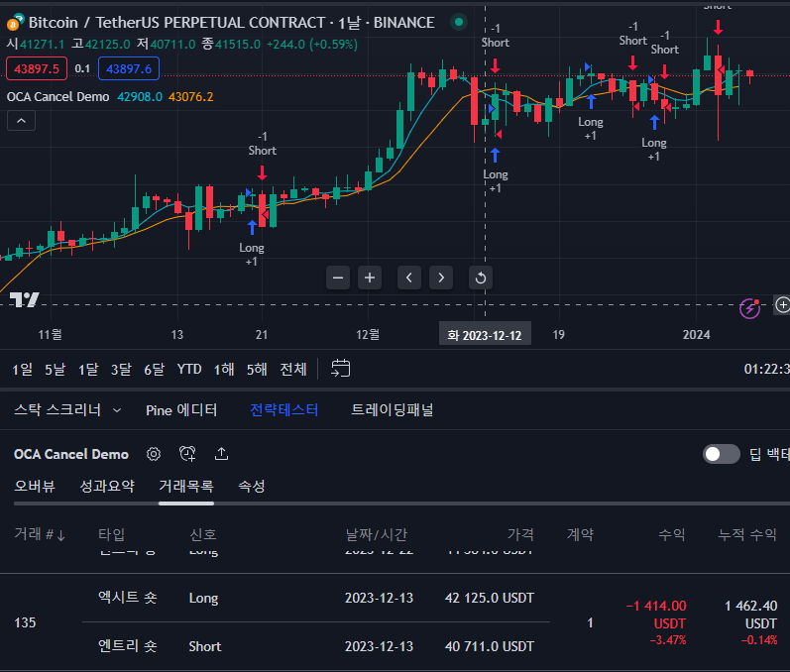This screenshot has width=790, height=672.
Task: Set time range to 1일
Action: click(22, 370)
